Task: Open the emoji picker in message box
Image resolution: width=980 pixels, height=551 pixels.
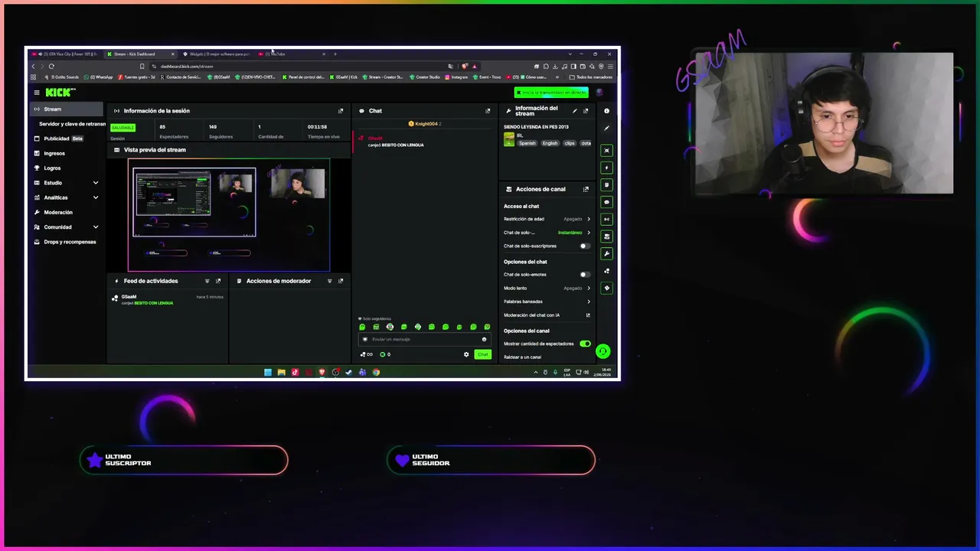Action: click(x=484, y=339)
